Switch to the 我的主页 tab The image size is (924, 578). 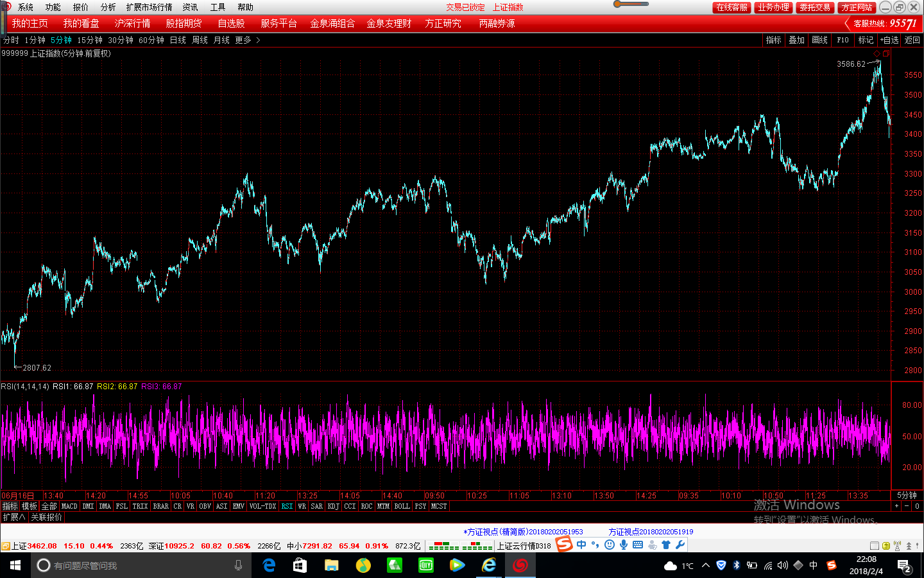pyautogui.click(x=30, y=24)
